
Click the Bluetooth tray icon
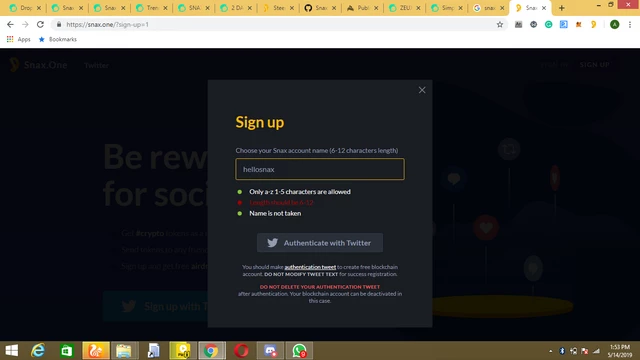click(562, 351)
